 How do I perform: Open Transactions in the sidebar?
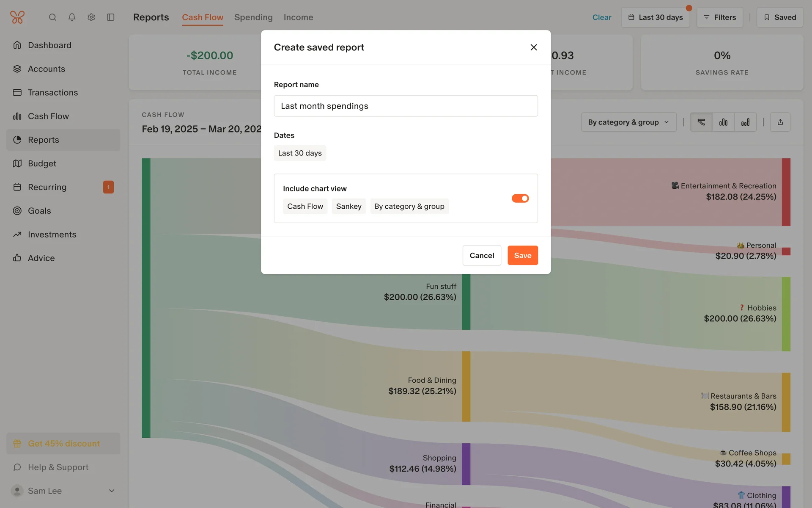point(53,92)
